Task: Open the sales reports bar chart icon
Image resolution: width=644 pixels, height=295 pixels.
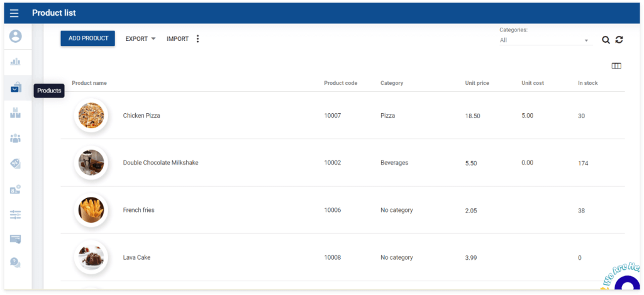Action: pos(16,62)
